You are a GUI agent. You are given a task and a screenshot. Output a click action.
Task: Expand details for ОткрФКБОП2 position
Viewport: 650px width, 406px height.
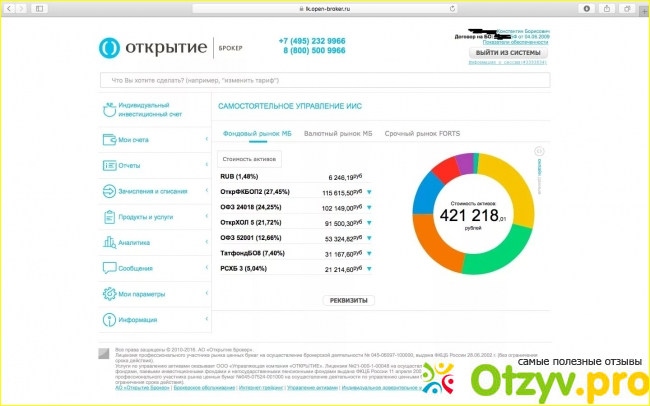coord(368,192)
